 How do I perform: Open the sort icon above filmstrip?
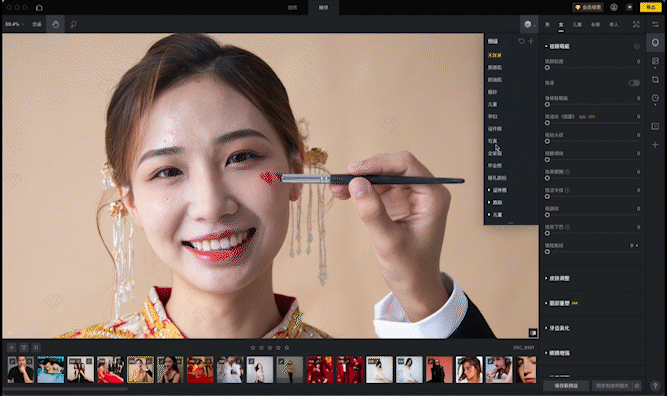point(36,347)
